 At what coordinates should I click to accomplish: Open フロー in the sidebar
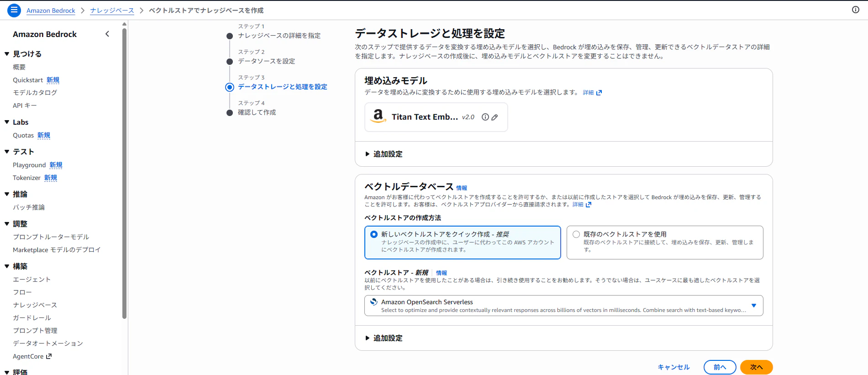pos(22,292)
